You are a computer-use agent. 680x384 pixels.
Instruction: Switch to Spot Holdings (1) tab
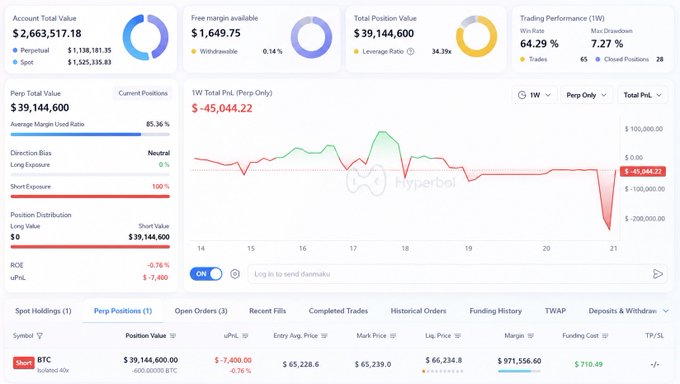(43, 311)
